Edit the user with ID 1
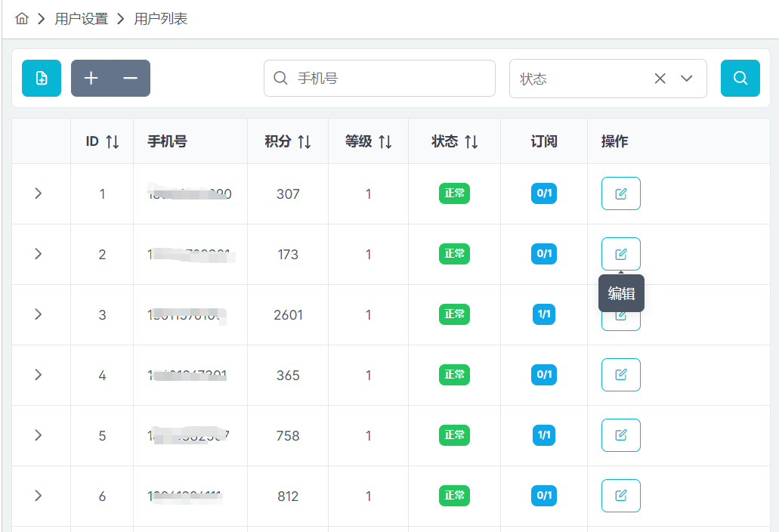 621,193
